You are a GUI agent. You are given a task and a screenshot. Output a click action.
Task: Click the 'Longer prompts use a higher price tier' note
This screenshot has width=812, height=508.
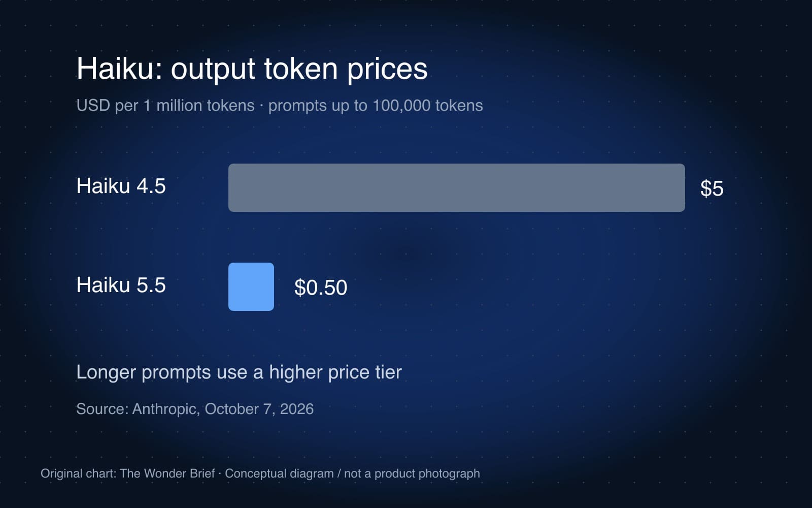click(x=239, y=372)
